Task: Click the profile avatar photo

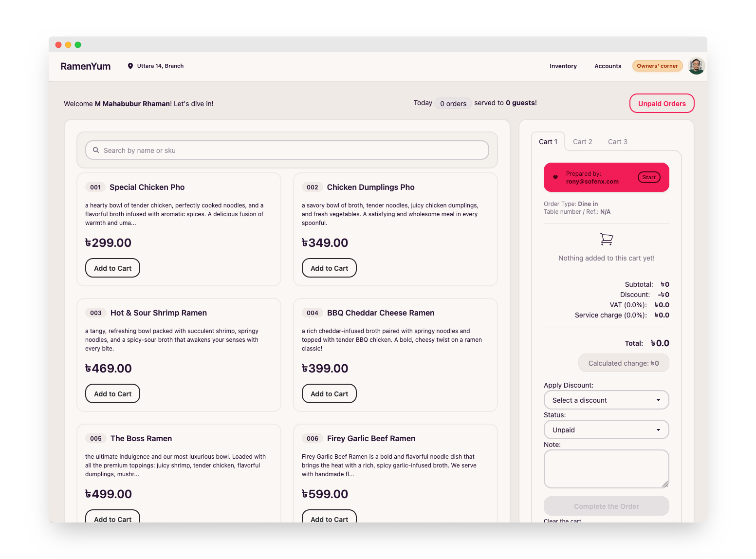Action: coord(696,66)
